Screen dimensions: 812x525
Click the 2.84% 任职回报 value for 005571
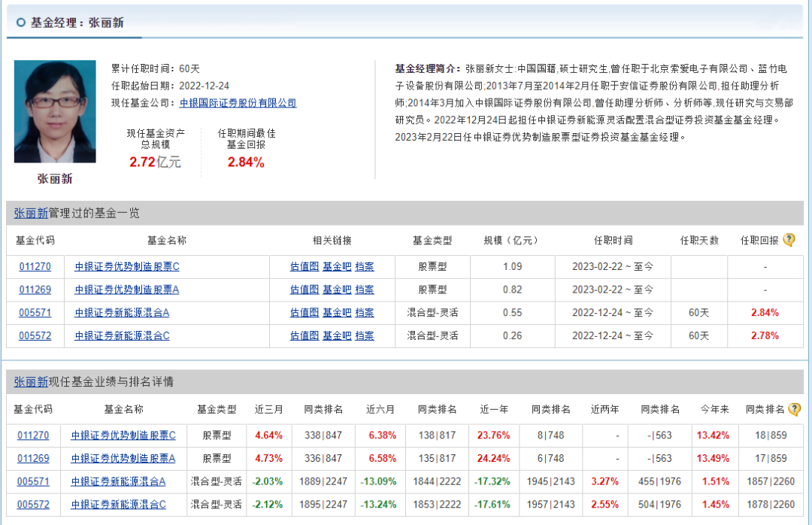point(765,312)
